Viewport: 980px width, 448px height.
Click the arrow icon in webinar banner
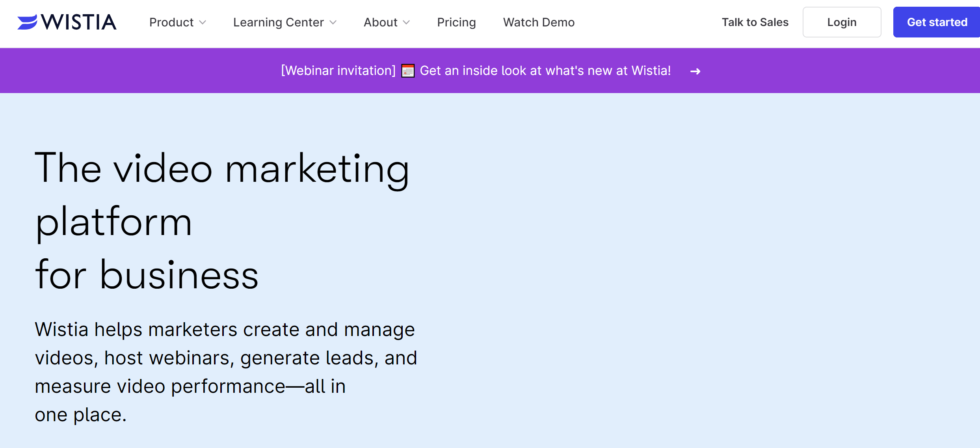tap(695, 71)
